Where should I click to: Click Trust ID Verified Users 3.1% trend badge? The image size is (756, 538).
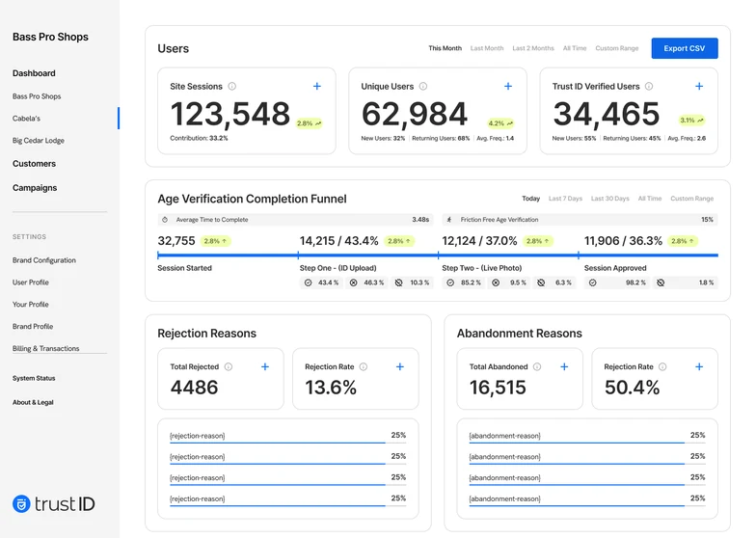click(x=691, y=120)
